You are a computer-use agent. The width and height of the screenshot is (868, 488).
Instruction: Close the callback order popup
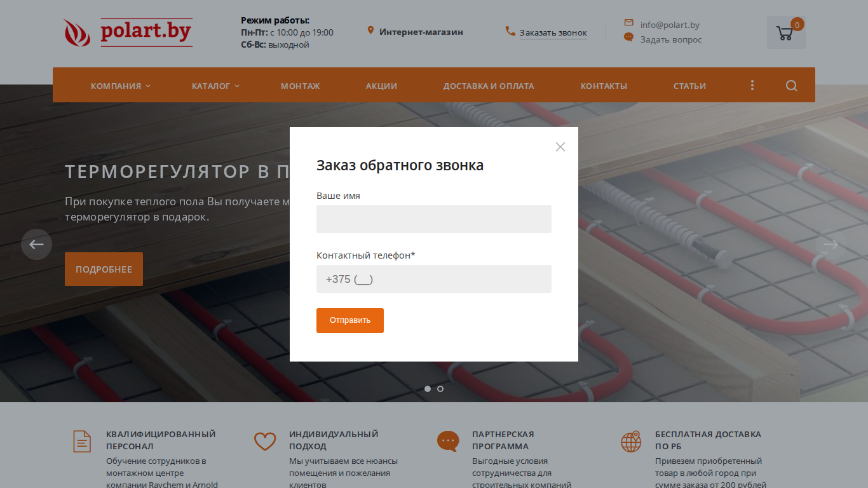click(560, 147)
